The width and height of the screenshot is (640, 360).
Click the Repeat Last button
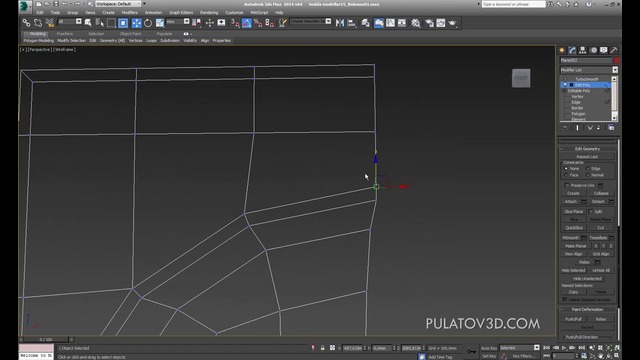point(587,156)
